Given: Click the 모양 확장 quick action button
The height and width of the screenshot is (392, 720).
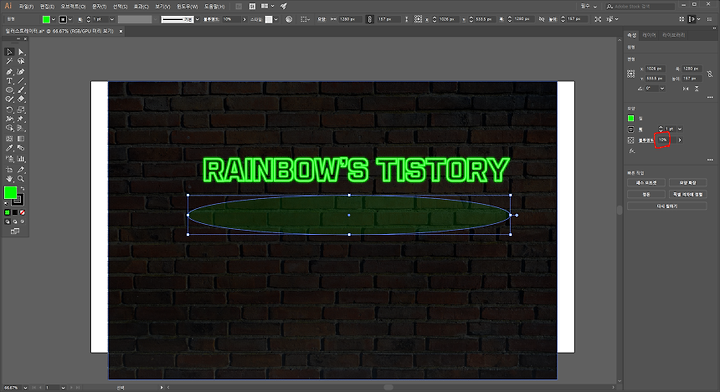Looking at the screenshot, I should [687, 183].
